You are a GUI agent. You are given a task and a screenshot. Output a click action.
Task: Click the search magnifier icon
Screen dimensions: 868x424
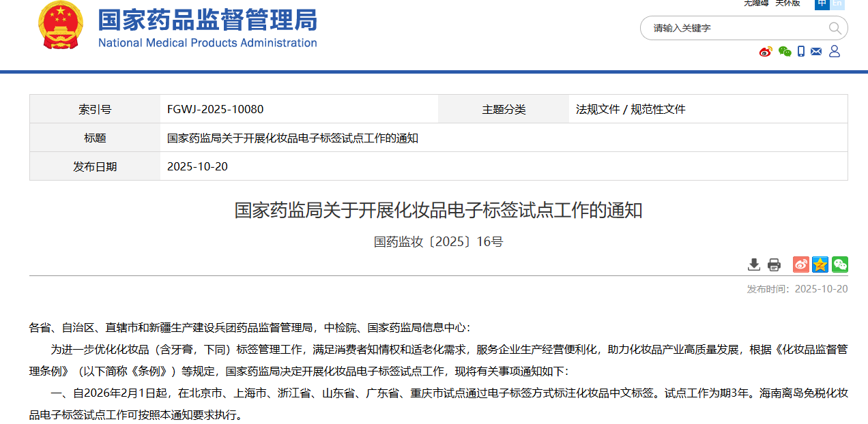(835, 28)
